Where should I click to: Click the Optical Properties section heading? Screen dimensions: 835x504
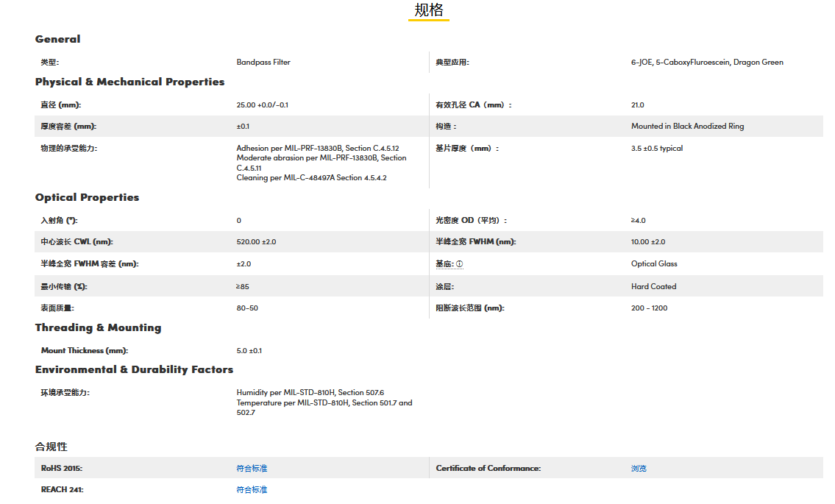(x=87, y=197)
